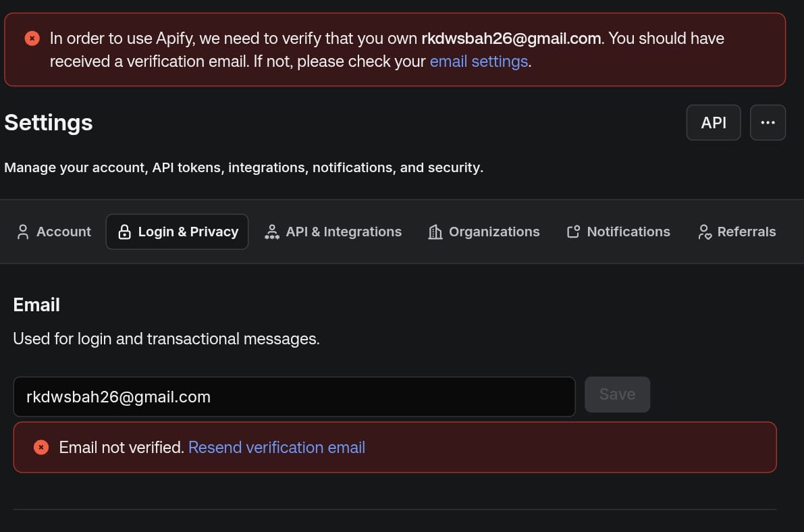The width and height of the screenshot is (804, 532).
Task: Click the error icon in top banner
Action: pos(32,38)
